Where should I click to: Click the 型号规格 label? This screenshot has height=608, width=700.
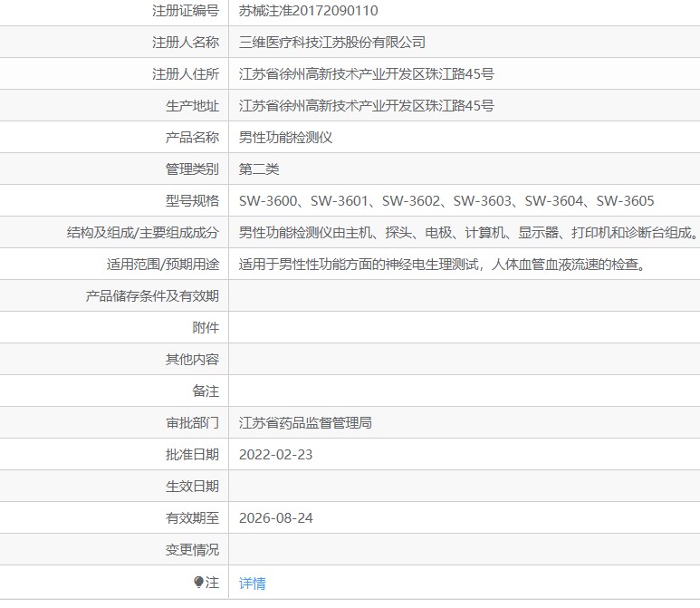(192, 201)
